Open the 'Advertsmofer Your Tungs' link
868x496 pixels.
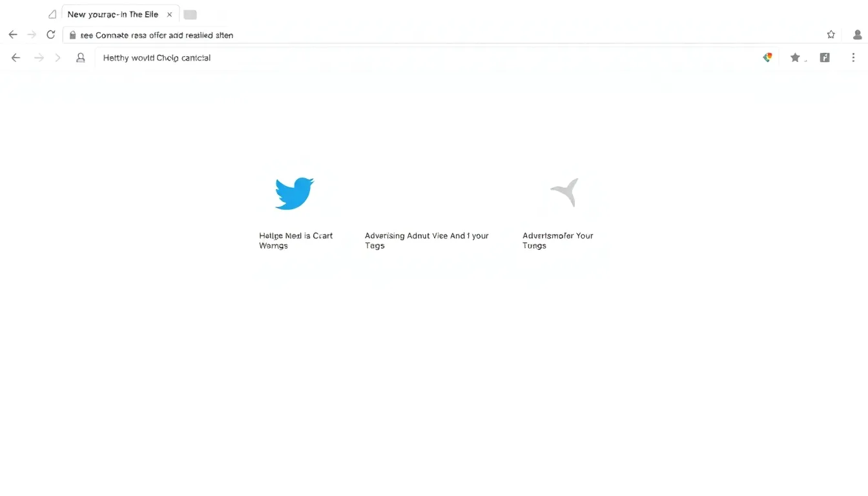pyautogui.click(x=558, y=240)
